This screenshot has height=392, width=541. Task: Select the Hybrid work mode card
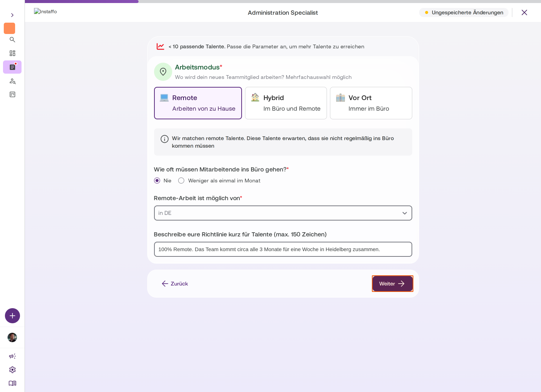286,103
